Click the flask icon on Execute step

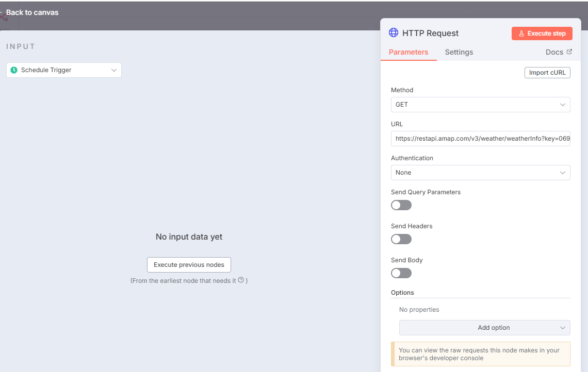[x=521, y=33]
